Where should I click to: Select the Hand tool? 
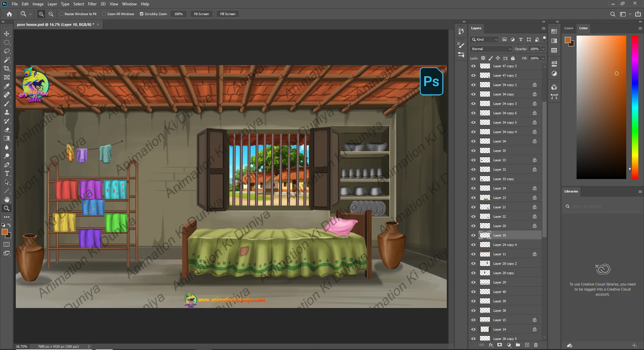click(x=7, y=200)
